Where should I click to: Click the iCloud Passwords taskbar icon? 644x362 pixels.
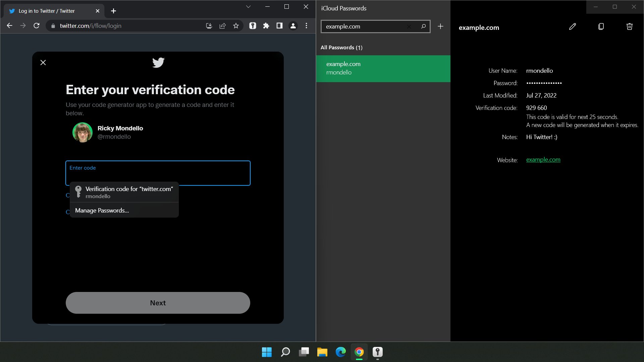[378, 352]
